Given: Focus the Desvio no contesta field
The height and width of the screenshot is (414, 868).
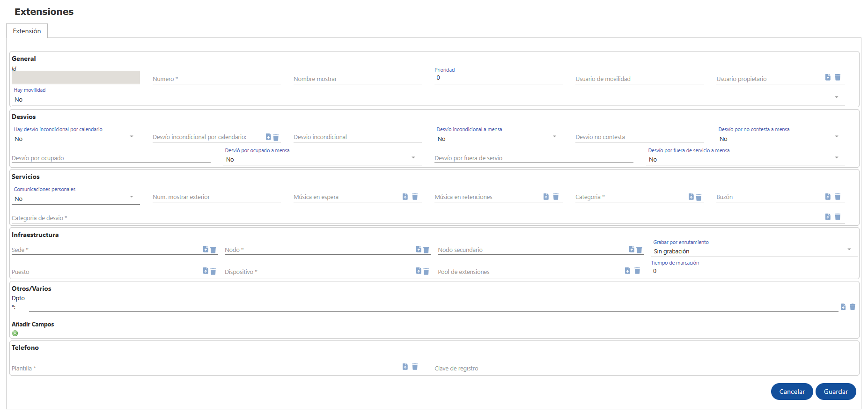Looking at the screenshot, I should [640, 137].
